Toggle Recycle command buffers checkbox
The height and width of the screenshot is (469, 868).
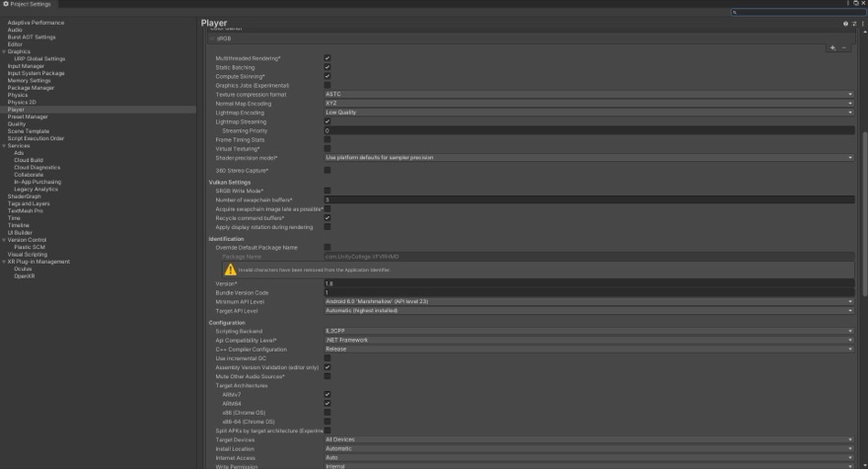(327, 218)
